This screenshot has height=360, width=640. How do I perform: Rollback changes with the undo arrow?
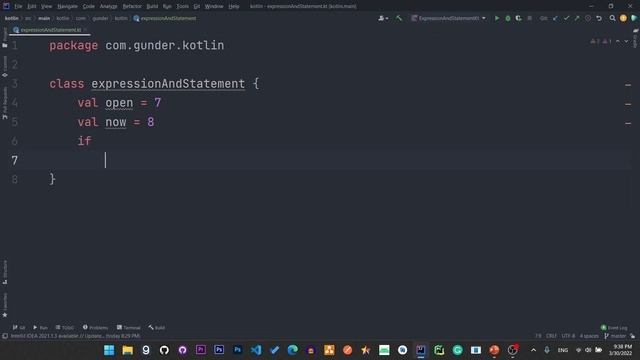point(599,18)
